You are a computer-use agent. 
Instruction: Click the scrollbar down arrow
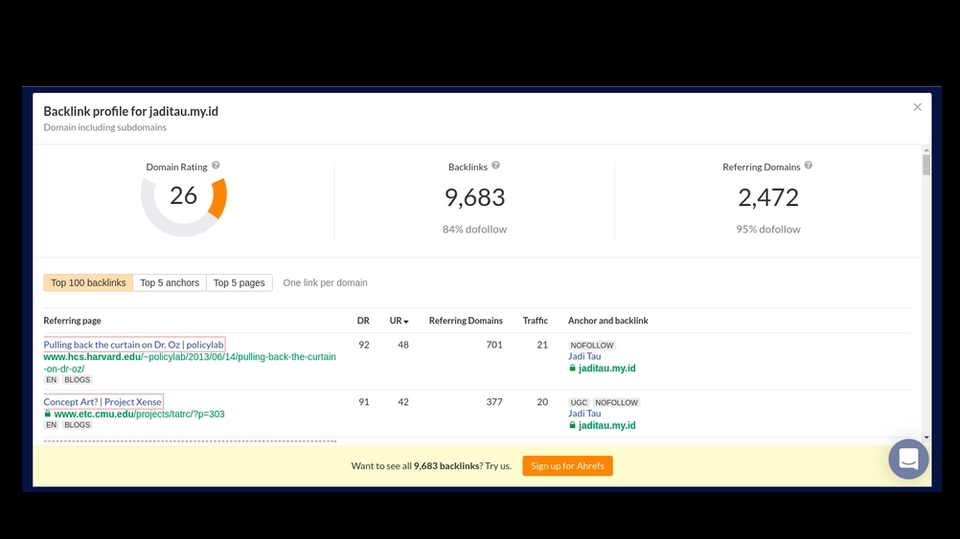[926, 437]
